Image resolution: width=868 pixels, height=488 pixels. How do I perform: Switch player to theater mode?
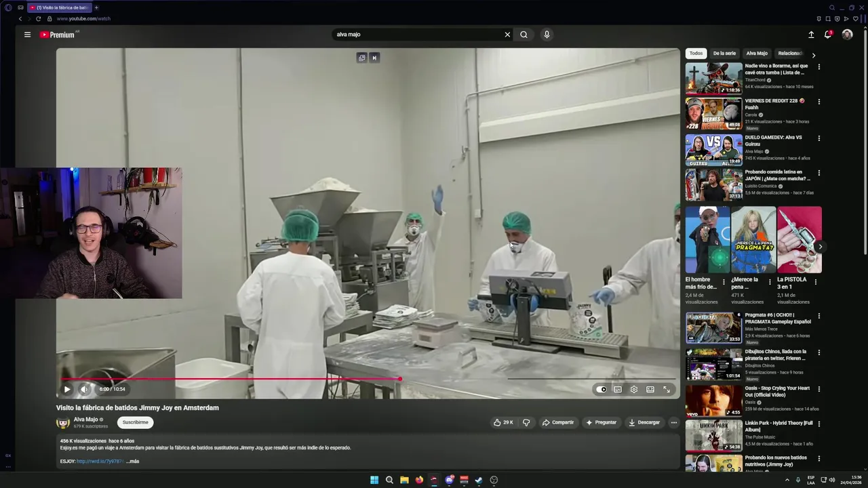[x=650, y=389]
